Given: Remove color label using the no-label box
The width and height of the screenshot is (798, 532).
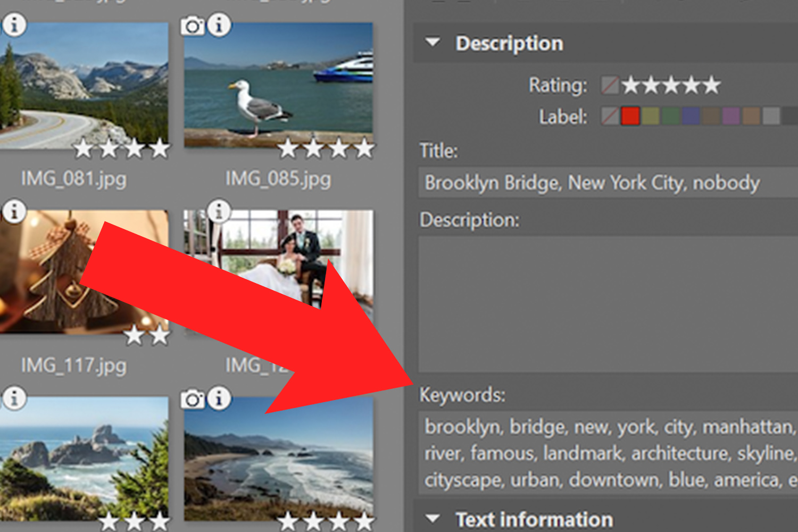Looking at the screenshot, I should (x=610, y=116).
